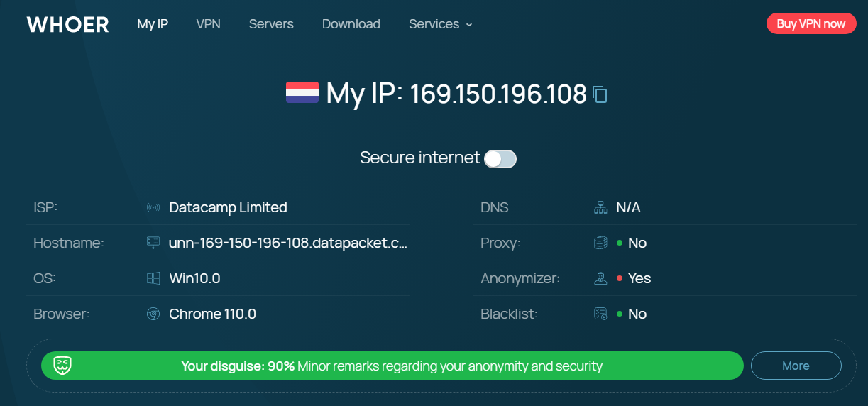Click the ISP signal icon
This screenshot has width=868, height=406.
153,208
